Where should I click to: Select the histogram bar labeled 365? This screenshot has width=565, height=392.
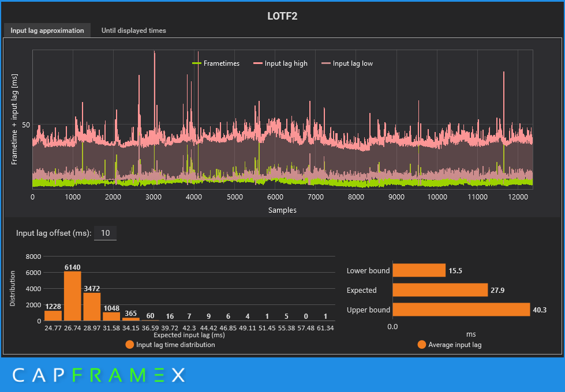pyautogui.click(x=131, y=319)
